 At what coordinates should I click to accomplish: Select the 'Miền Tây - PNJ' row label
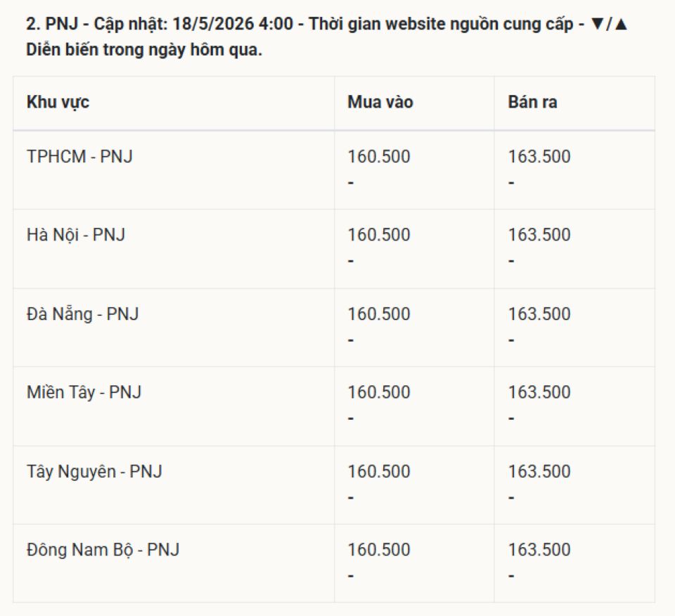click(84, 392)
